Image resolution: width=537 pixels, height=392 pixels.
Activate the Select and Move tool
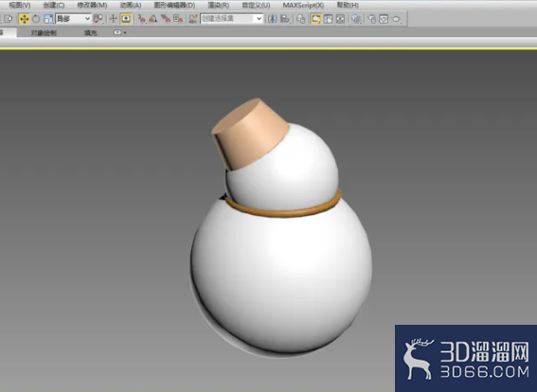pyautogui.click(x=24, y=19)
